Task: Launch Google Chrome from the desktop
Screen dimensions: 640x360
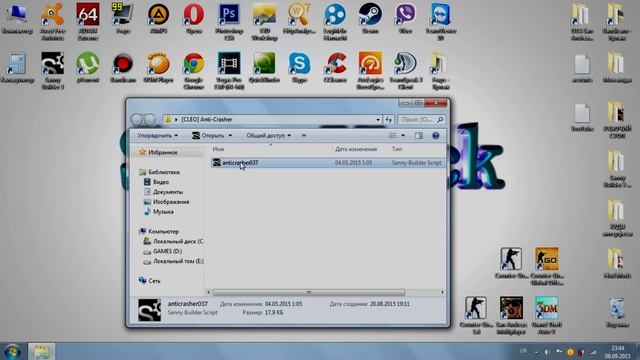Action: 193,71
